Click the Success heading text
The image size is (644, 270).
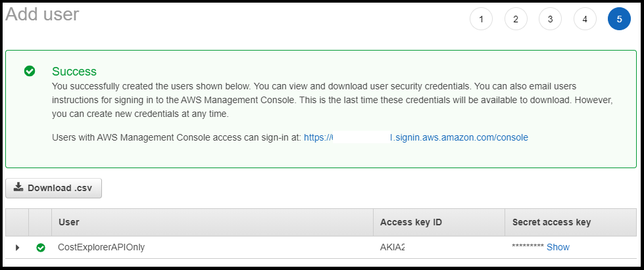[74, 71]
